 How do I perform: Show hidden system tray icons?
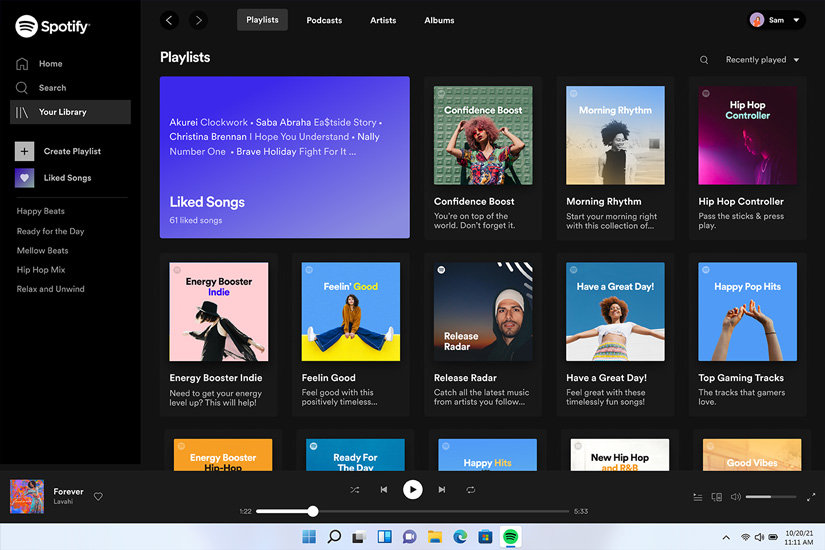pyautogui.click(x=726, y=537)
